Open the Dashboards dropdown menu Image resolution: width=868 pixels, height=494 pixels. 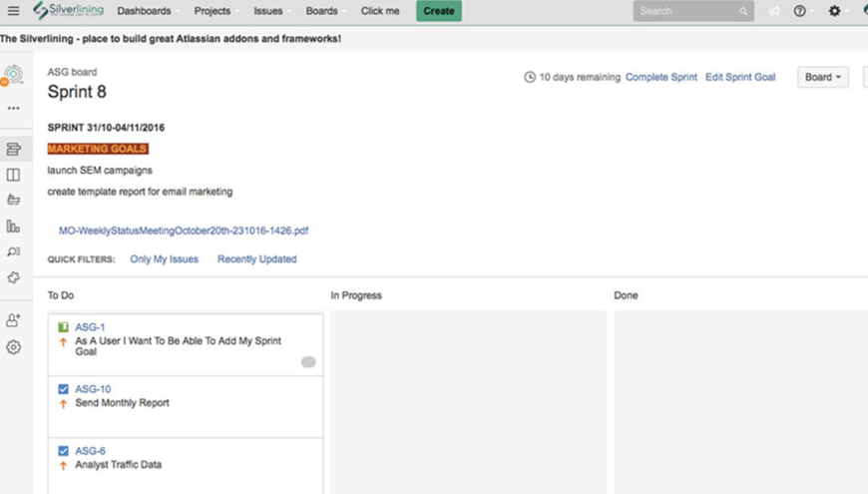click(148, 11)
